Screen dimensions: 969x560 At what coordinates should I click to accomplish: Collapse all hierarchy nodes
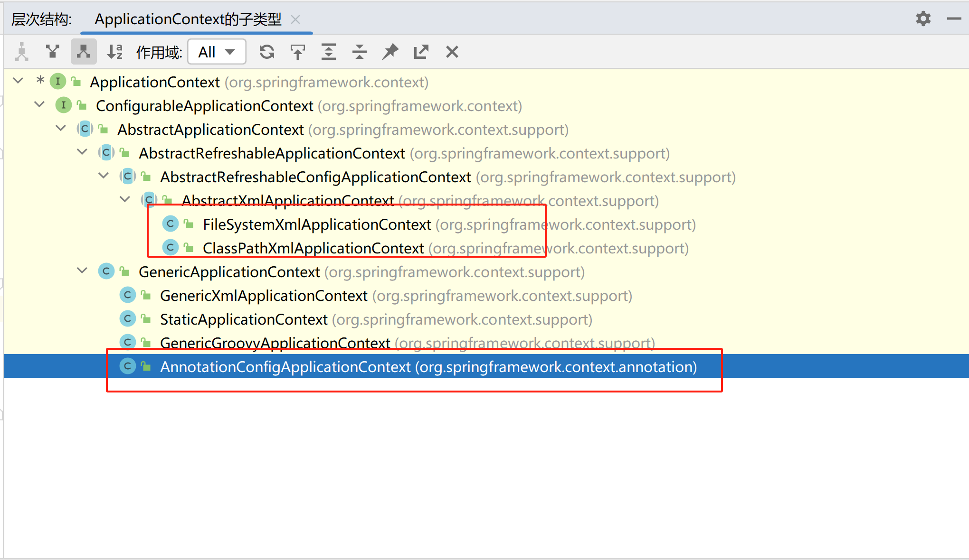tap(360, 52)
